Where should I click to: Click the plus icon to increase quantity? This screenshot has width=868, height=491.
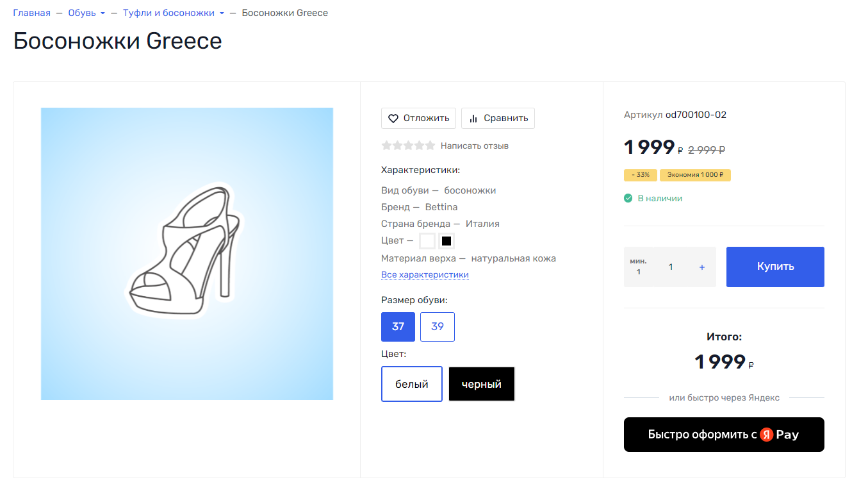pos(702,267)
